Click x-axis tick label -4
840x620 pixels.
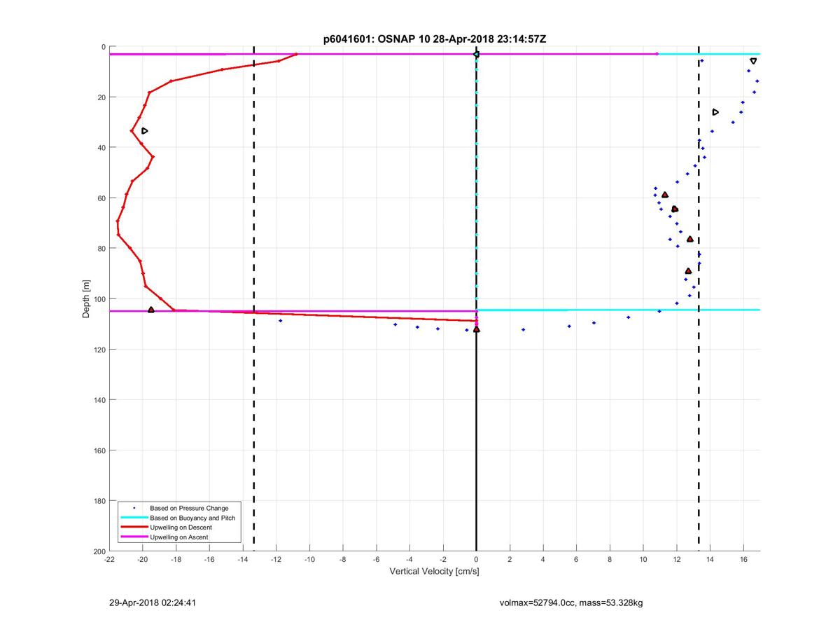click(409, 560)
